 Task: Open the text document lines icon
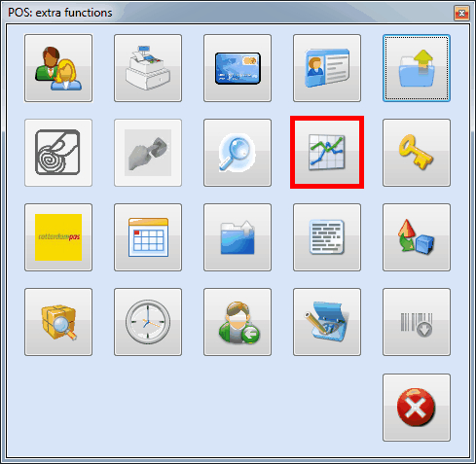327,237
